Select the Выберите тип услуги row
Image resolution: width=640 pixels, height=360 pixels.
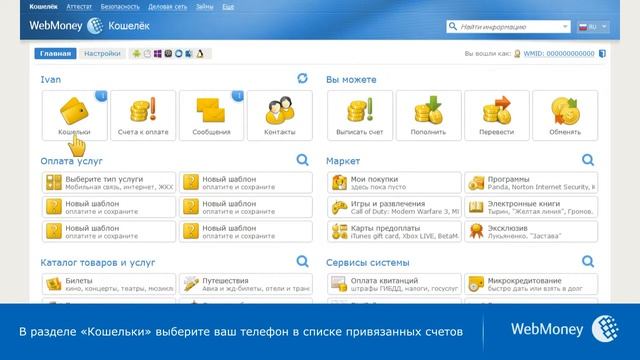click(109, 182)
